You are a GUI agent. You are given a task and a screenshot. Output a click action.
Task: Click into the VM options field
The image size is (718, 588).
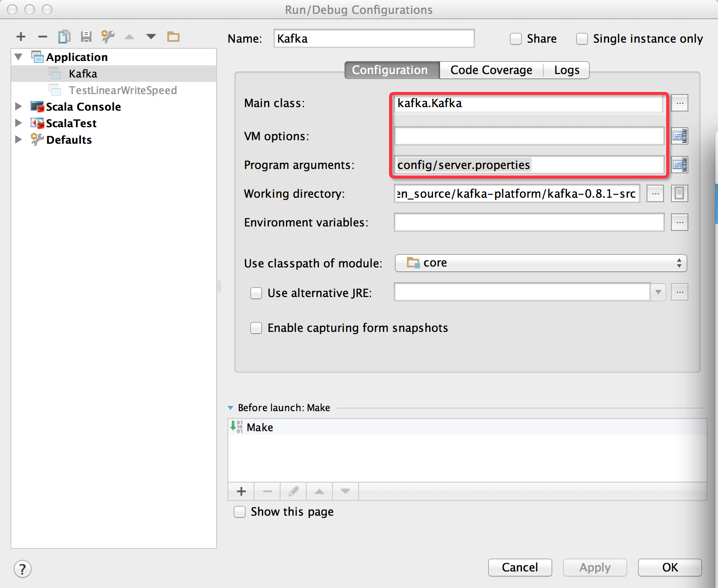click(529, 136)
